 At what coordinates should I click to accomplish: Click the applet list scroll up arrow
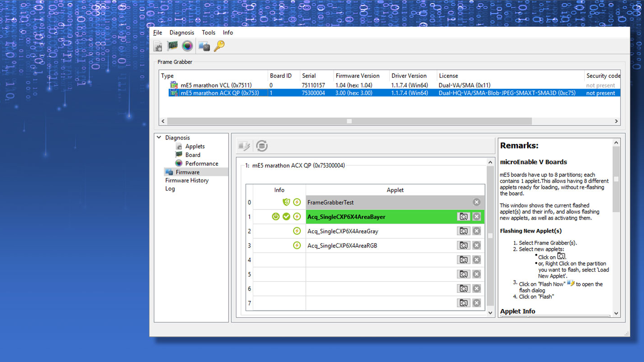pos(490,162)
